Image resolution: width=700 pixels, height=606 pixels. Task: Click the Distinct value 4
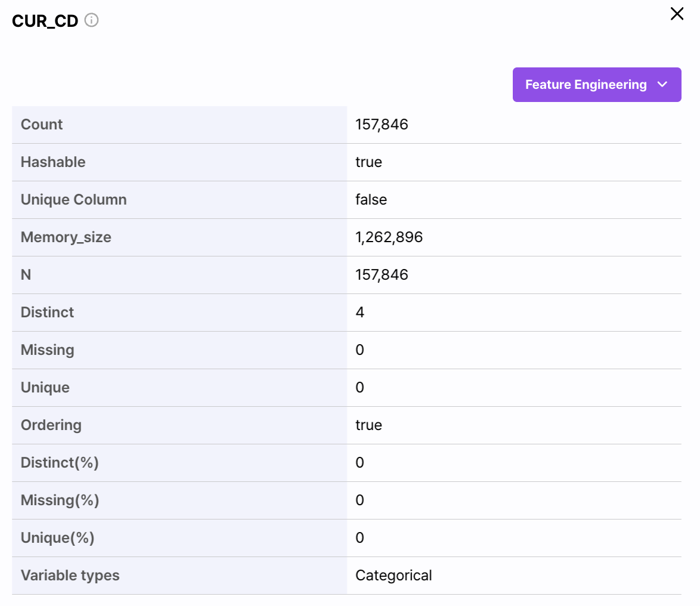tap(360, 312)
